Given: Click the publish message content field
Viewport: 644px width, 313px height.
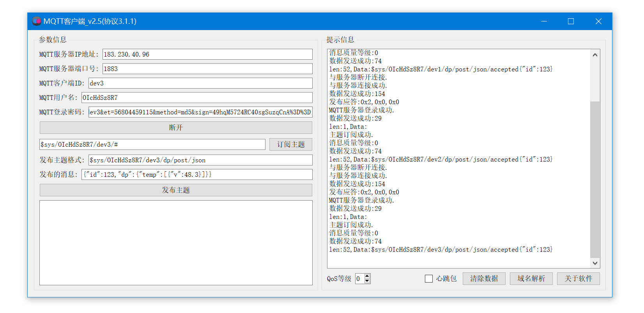Looking at the screenshot, I should [197, 174].
